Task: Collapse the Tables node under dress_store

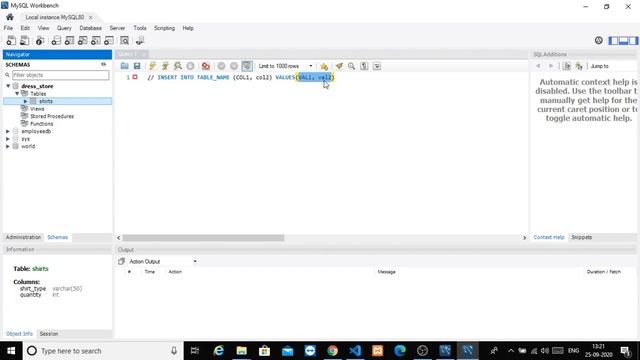Action: tap(17, 93)
